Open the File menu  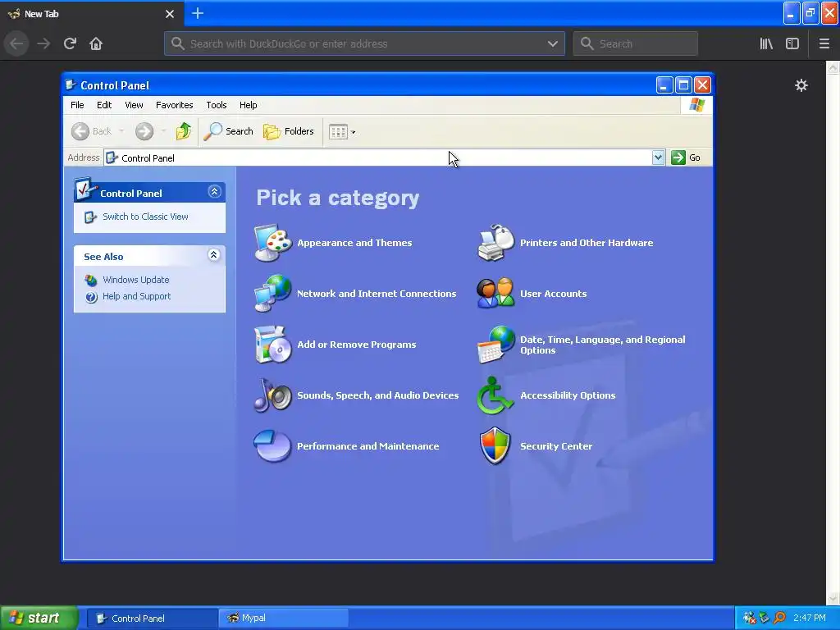(x=77, y=105)
